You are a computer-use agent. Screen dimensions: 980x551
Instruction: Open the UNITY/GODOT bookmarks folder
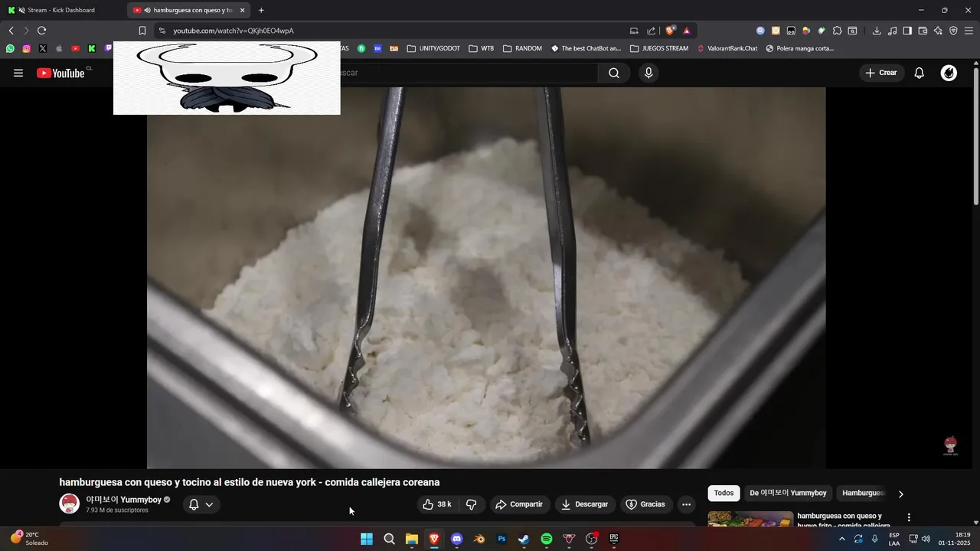(x=433, y=48)
